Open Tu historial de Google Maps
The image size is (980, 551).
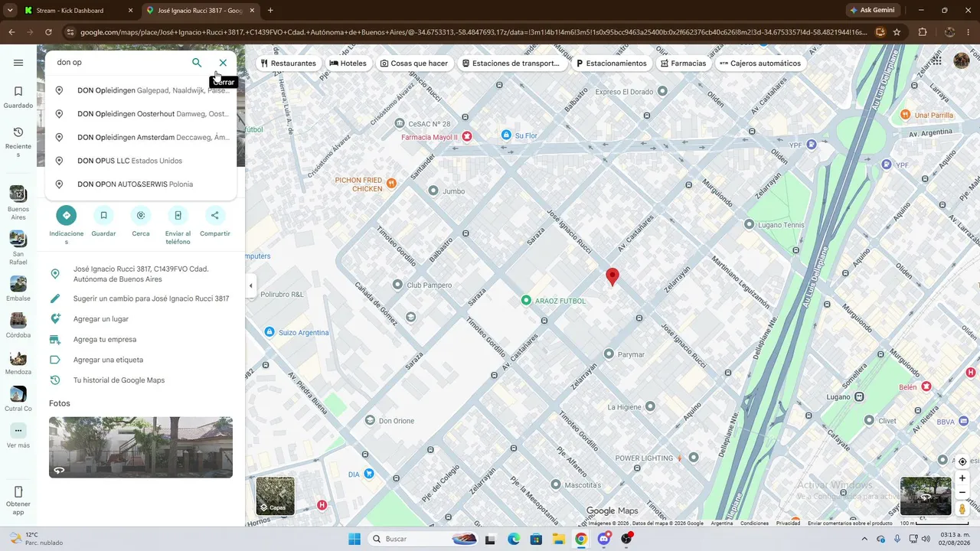pos(141,380)
